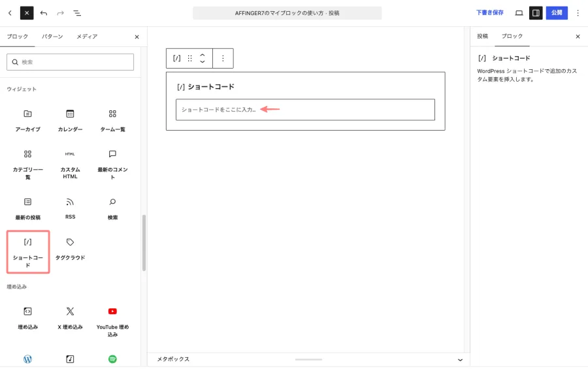Click the ショートコード heading in sidebar
Screen dimensions: 588x369
pos(511,58)
